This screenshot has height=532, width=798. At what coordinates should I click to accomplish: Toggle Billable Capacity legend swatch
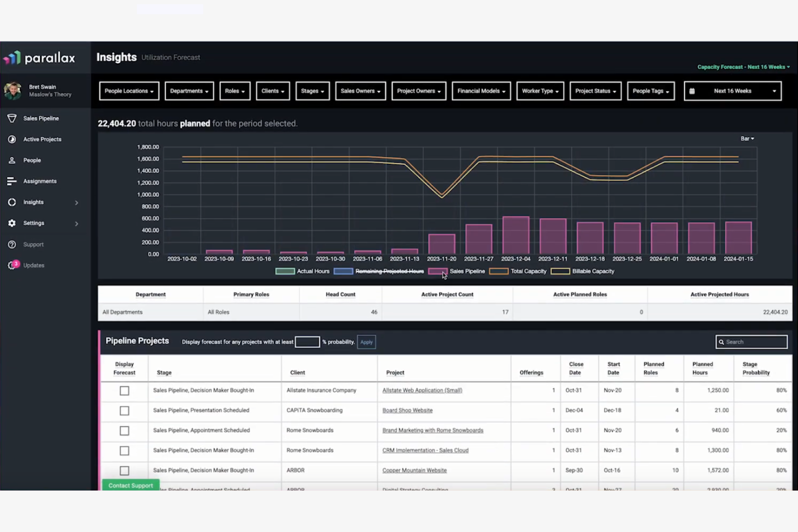pyautogui.click(x=560, y=271)
